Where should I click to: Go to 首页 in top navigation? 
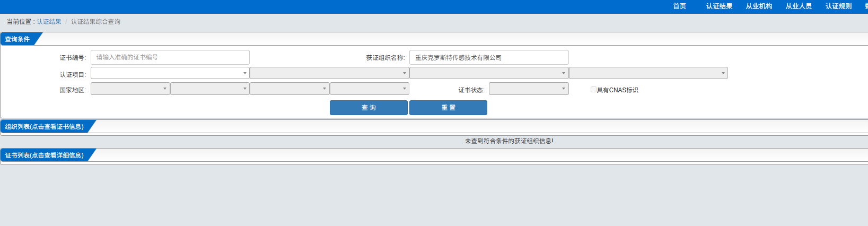[x=679, y=6]
